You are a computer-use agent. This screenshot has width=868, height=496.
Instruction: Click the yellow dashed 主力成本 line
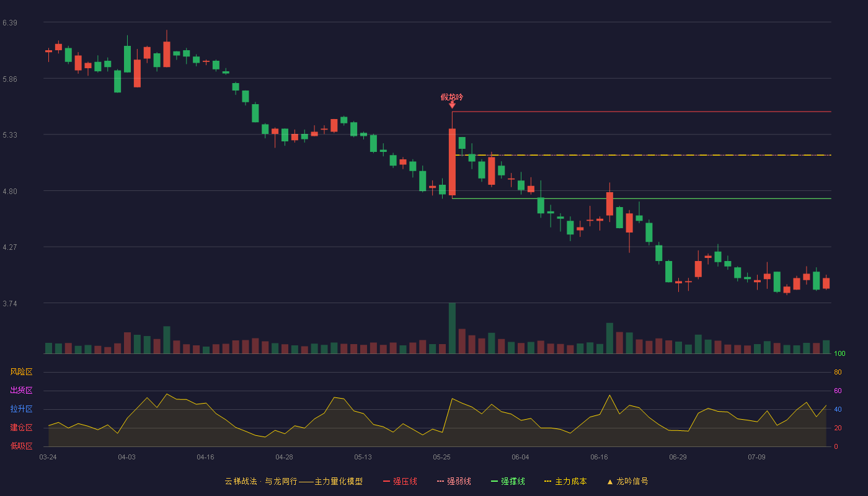click(643, 155)
